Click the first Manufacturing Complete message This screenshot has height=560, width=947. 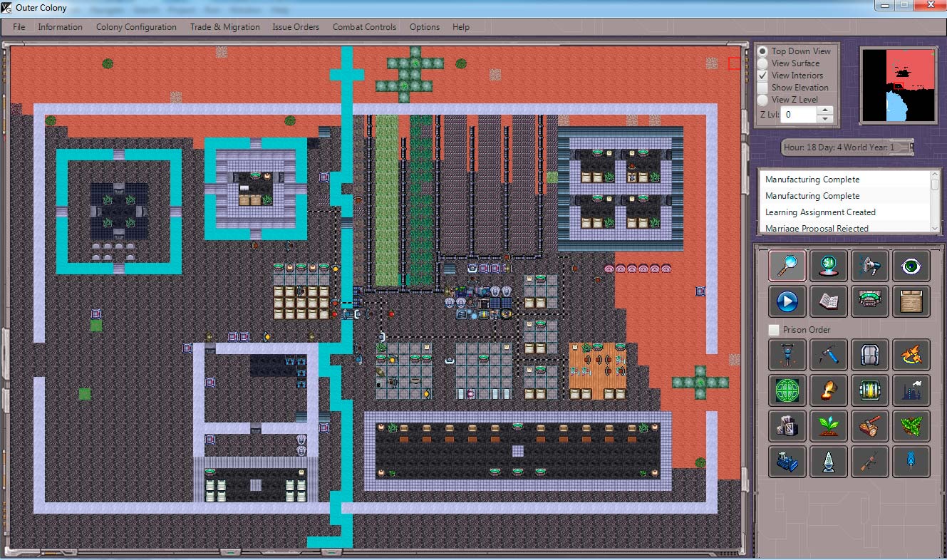[812, 180]
